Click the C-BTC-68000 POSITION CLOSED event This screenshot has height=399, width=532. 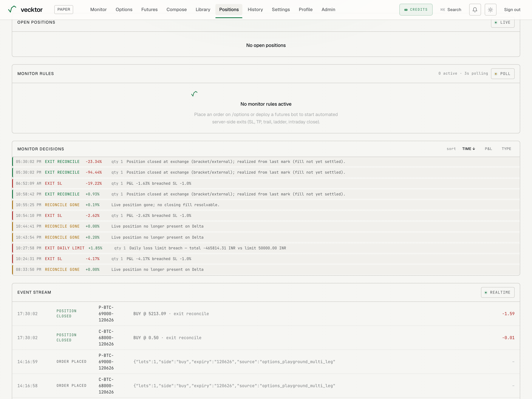click(266, 338)
